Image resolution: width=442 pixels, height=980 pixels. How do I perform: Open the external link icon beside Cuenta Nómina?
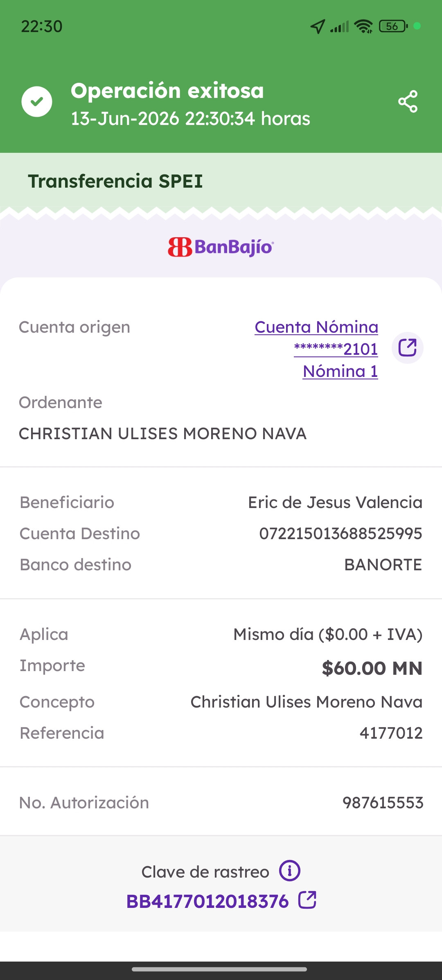coord(408,348)
